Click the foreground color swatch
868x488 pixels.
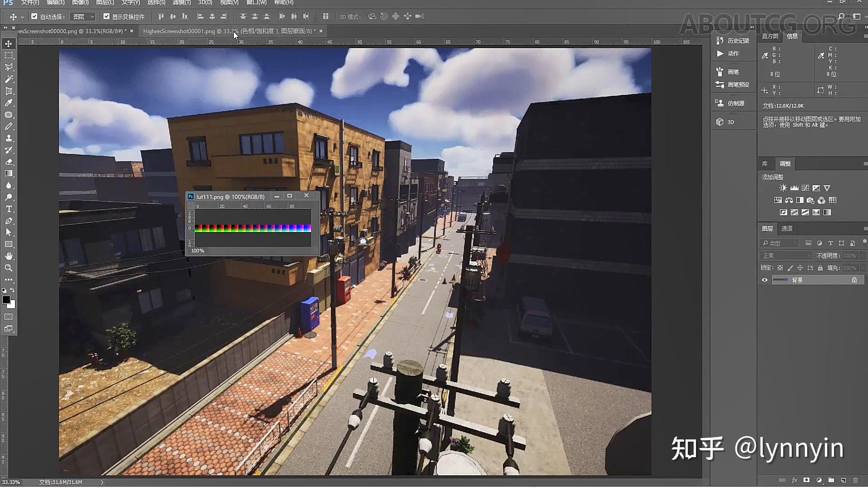pos(6,300)
